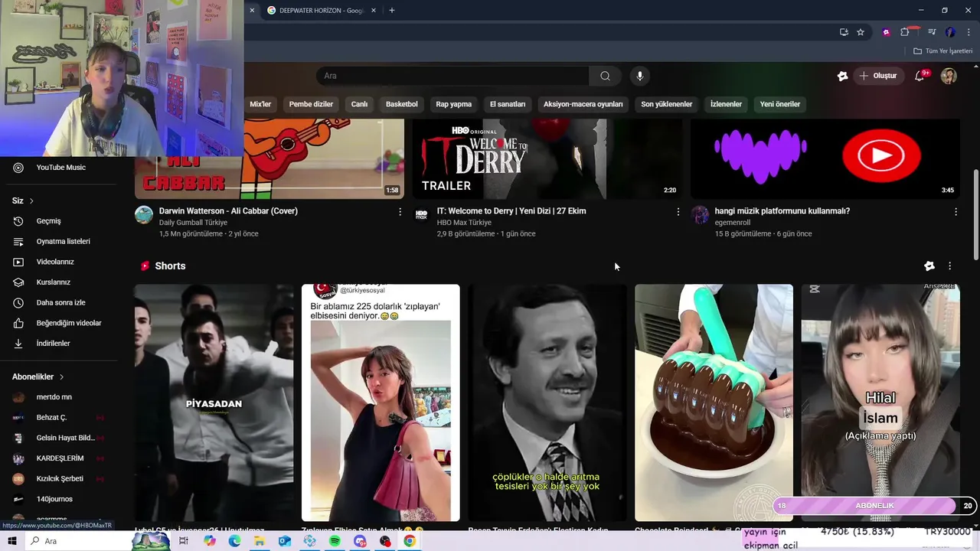
Task: Select the Son yüklenenler chip
Action: click(x=667, y=104)
